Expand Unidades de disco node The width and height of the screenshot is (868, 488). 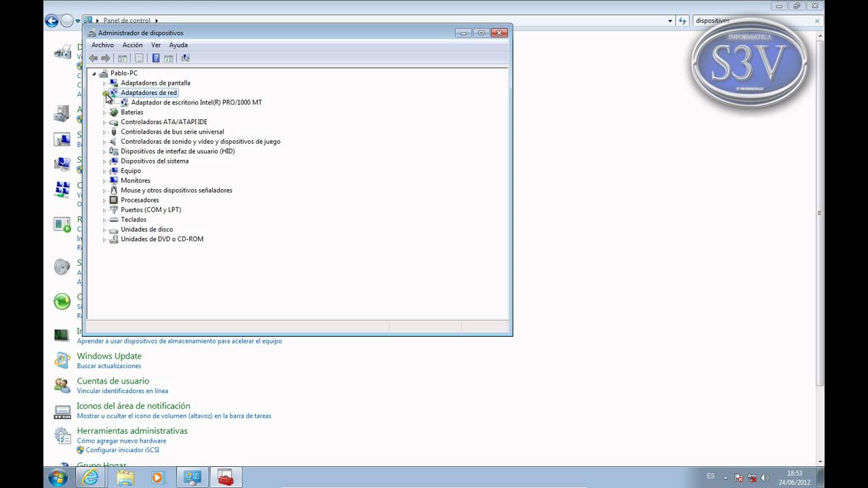[104, 230]
